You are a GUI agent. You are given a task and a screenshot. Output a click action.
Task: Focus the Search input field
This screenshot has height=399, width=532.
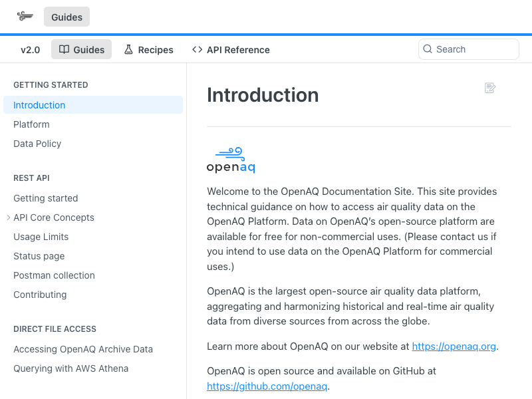(469, 49)
